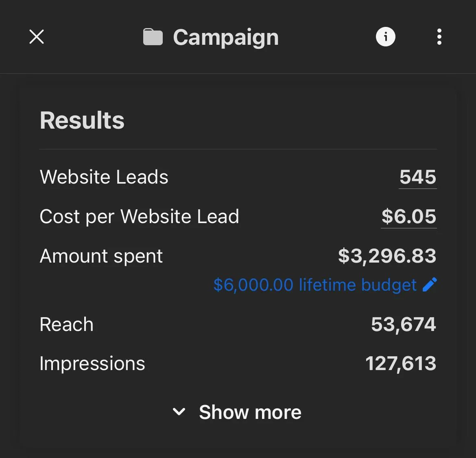The height and width of the screenshot is (458, 476).
Task: Open the $6,000.00 lifetime budget link
Action: click(x=315, y=285)
